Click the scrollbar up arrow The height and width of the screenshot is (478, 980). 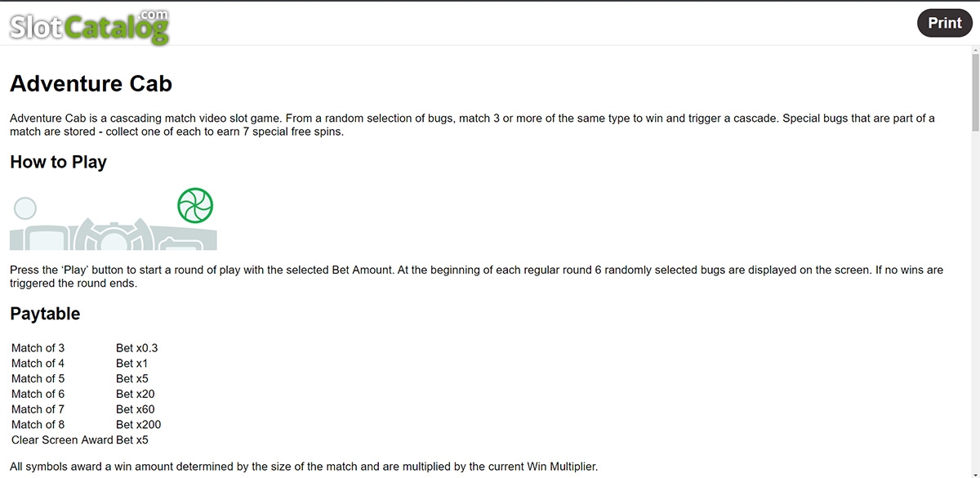(974, 51)
